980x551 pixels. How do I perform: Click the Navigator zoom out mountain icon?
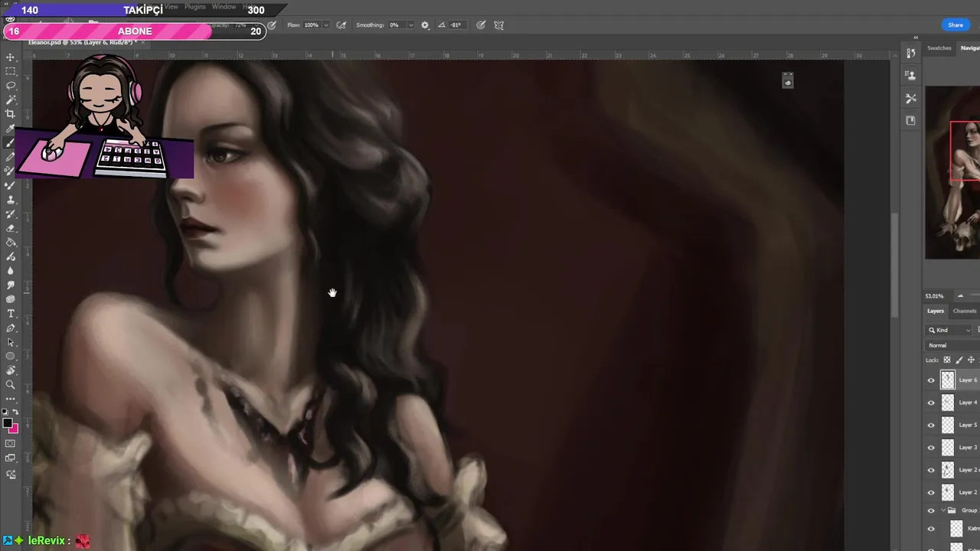[x=960, y=296]
